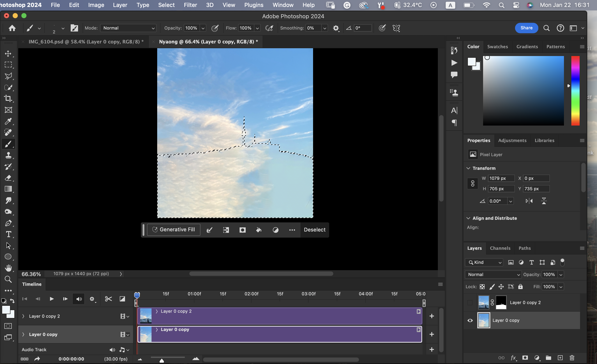Click the delete layer trash icon
597x364 pixels.
coord(572,357)
